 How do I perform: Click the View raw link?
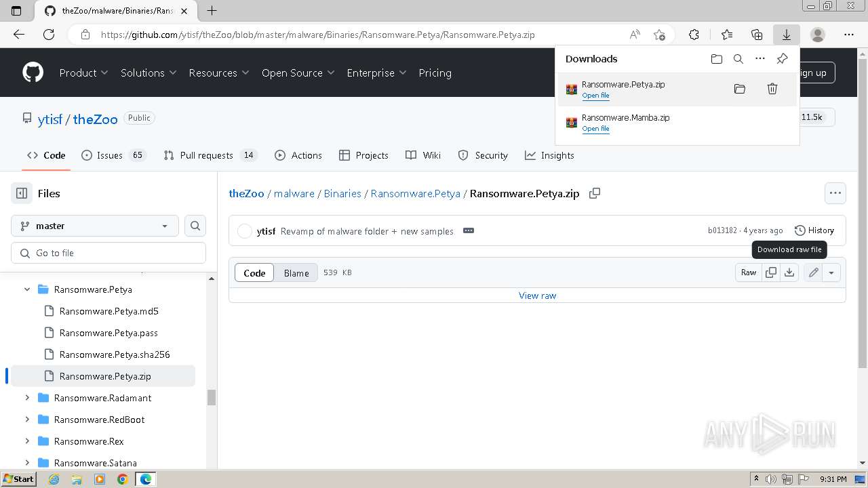pyautogui.click(x=537, y=296)
